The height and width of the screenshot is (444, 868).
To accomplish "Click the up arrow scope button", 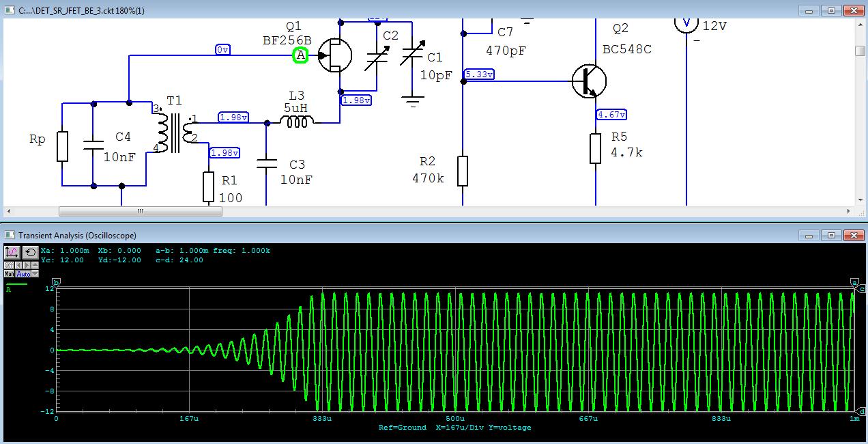I will click(35, 265).
